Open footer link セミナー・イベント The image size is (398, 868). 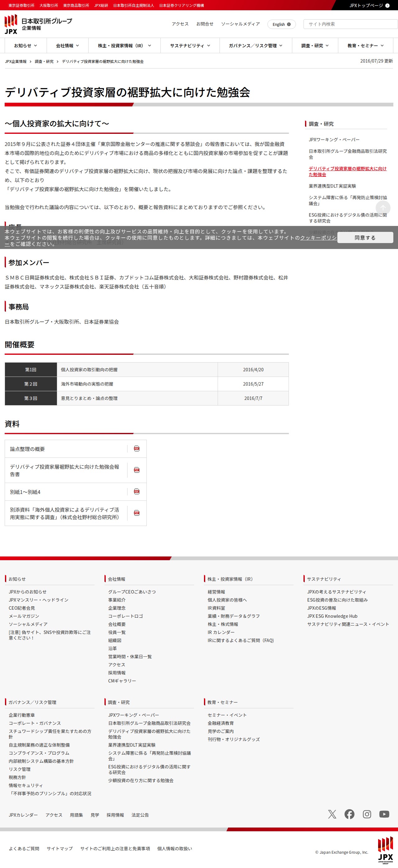pos(227,715)
